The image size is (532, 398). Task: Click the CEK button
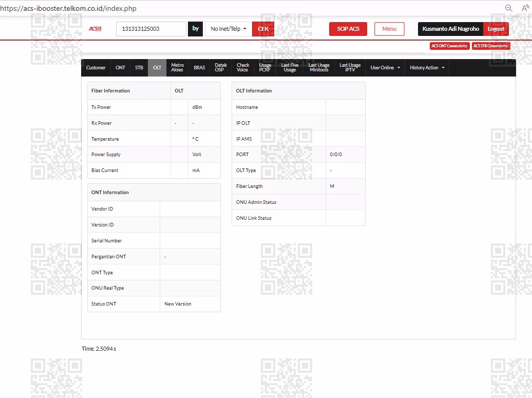click(263, 29)
